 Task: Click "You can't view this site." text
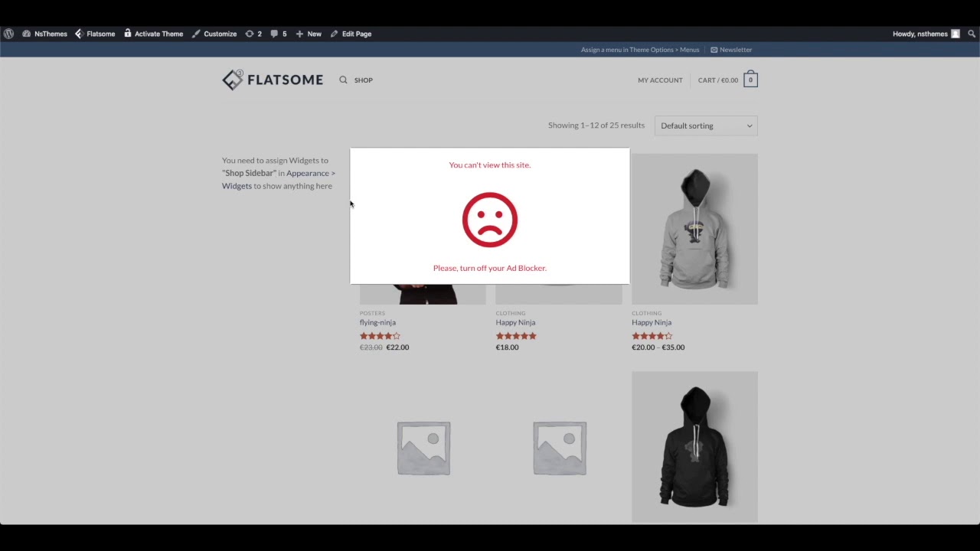click(x=490, y=165)
